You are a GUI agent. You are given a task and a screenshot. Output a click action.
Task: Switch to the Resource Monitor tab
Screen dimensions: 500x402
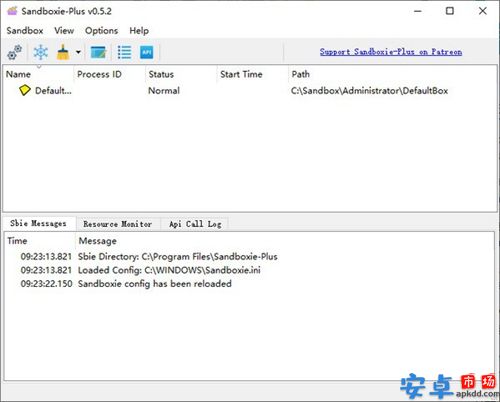(118, 224)
